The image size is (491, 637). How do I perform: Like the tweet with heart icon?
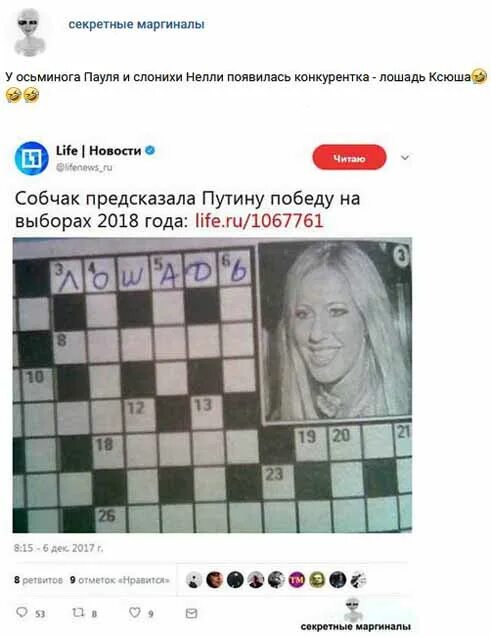pyautogui.click(x=134, y=612)
